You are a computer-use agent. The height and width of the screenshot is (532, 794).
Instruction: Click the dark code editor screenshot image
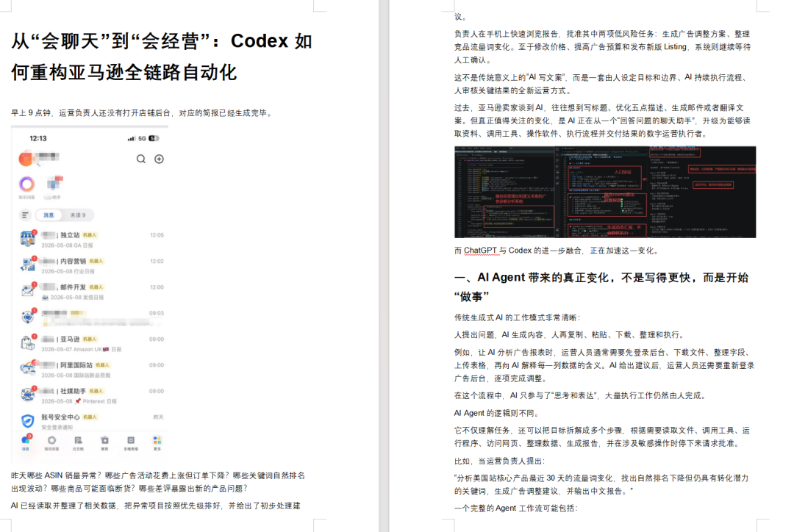(605, 192)
